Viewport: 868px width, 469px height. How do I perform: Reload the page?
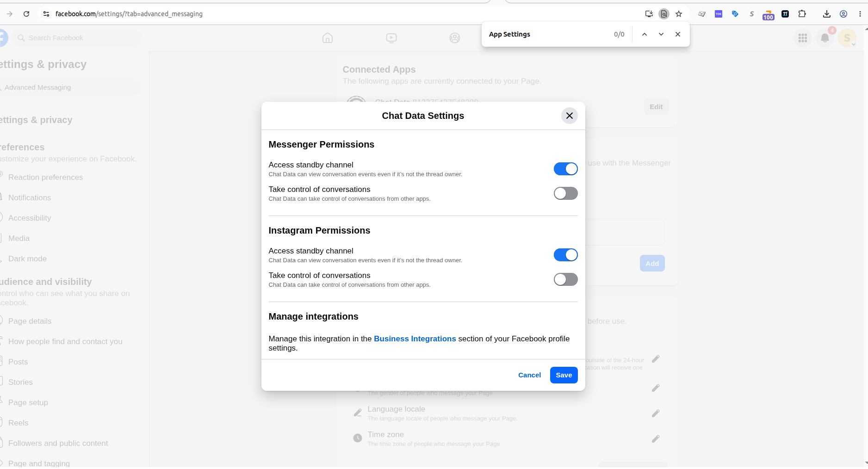click(x=26, y=14)
